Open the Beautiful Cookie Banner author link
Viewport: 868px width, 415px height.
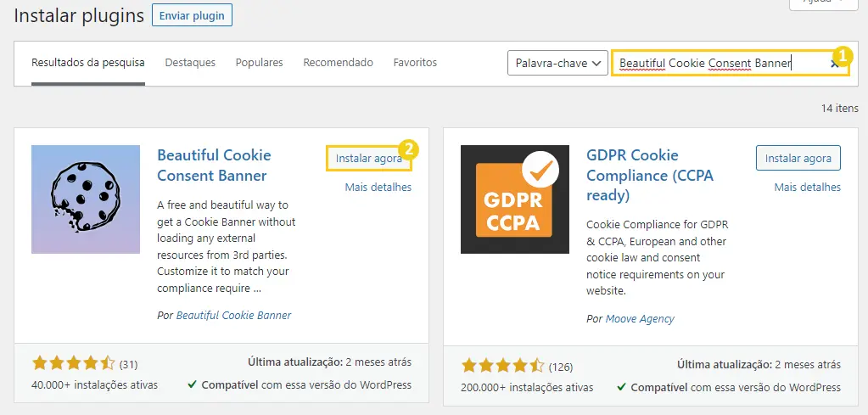[x=233, y=316]
